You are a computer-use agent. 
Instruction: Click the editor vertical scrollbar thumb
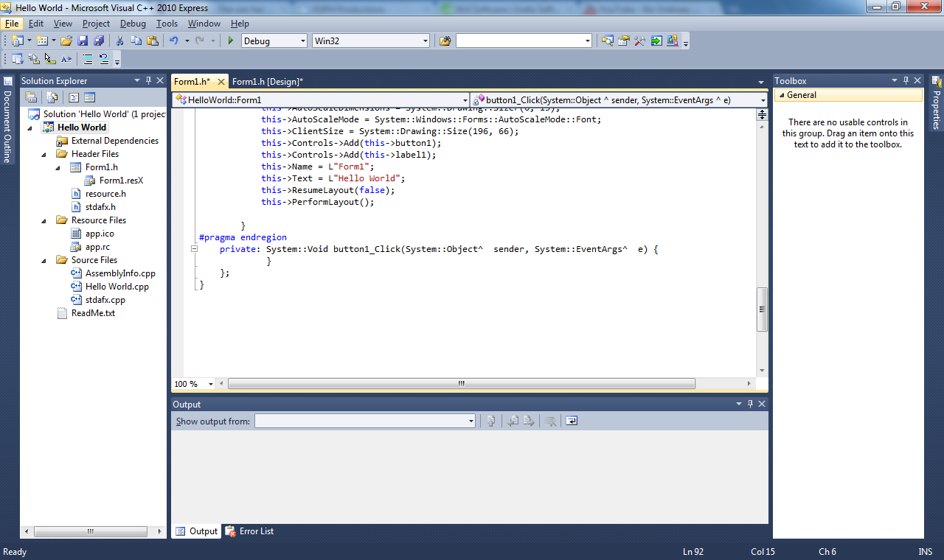point(763,309)
